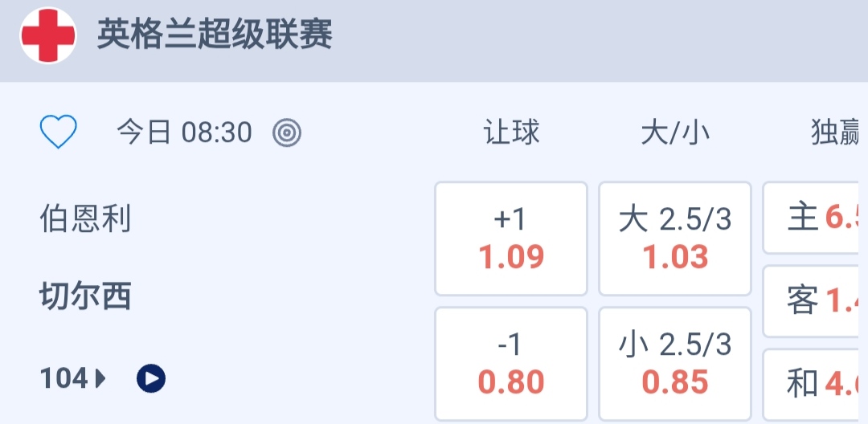Expand more markets via arrow beside 104
Screen dimensions: 868x424
tap(100, 377)
